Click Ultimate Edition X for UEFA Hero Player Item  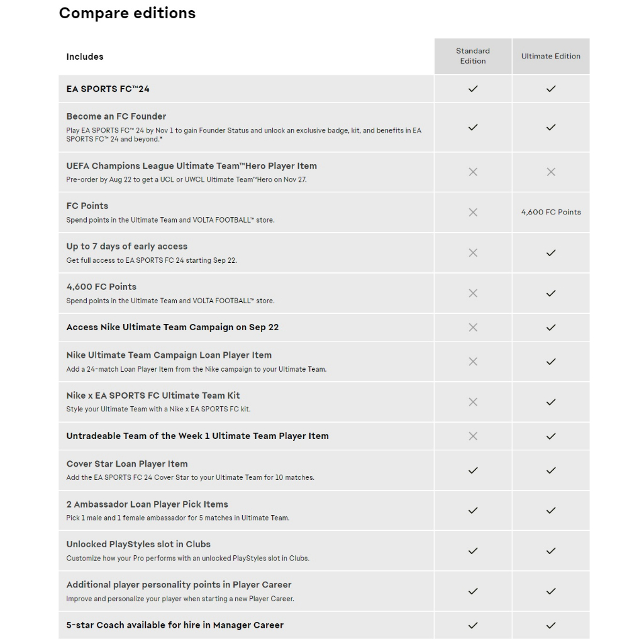click(551, 172)
